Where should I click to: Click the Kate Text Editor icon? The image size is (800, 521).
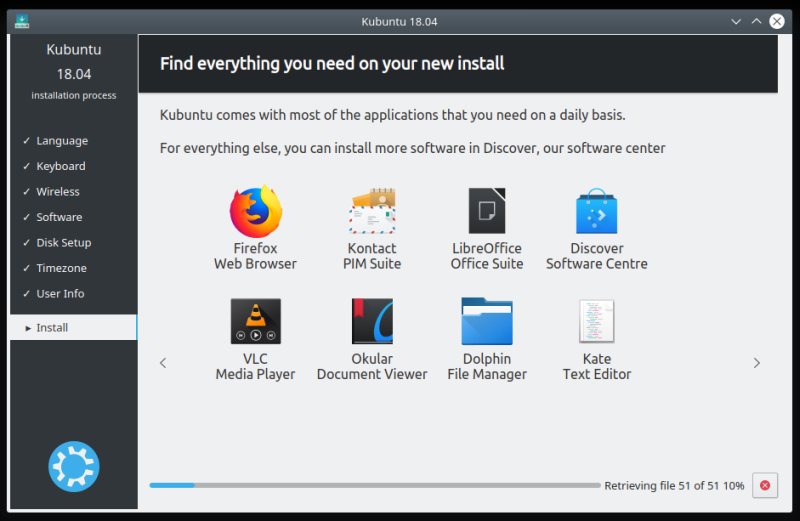pyautogui.click(x=596, y=322)
